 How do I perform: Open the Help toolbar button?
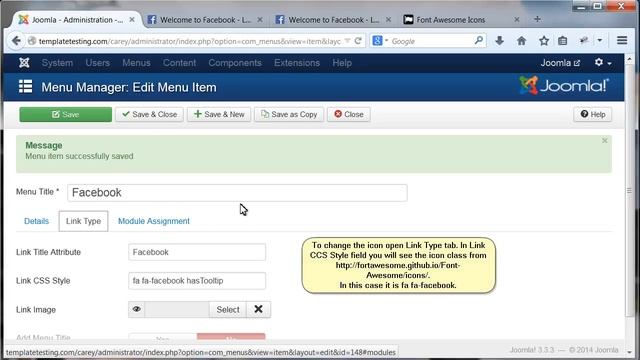(593, 114)
